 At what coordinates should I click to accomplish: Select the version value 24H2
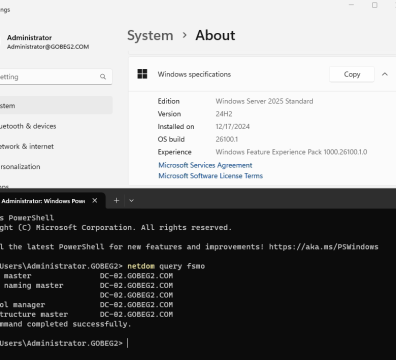tap(224, 114)
